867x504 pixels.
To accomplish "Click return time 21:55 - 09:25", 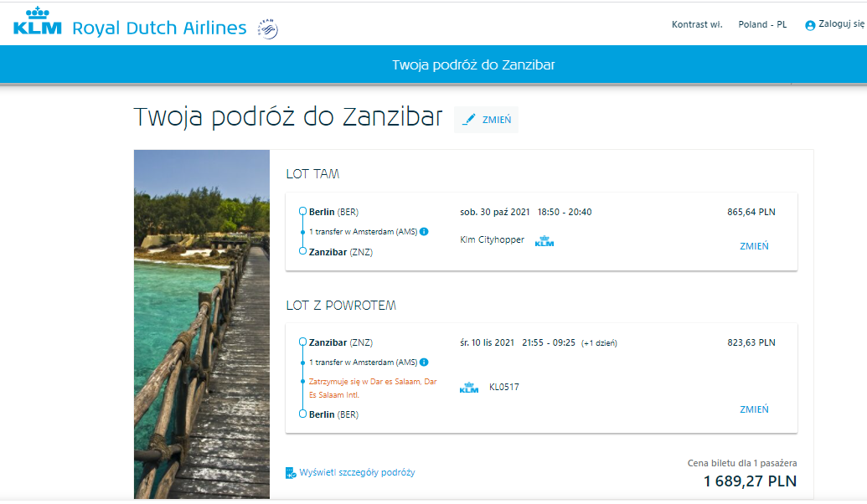I will 549,342.
